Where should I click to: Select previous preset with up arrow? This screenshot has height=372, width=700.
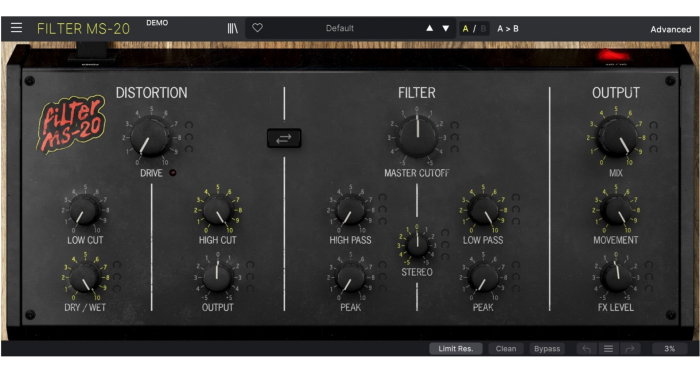429,28
